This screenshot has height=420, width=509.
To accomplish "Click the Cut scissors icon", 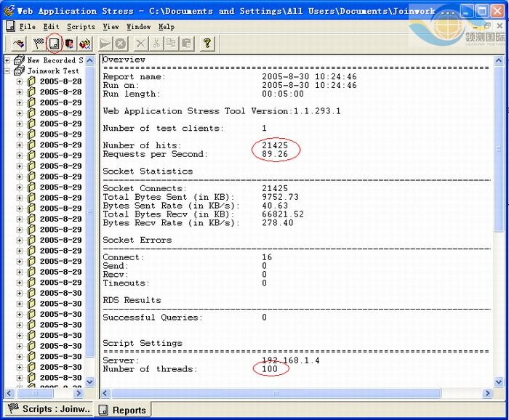I will click(156, 43).
